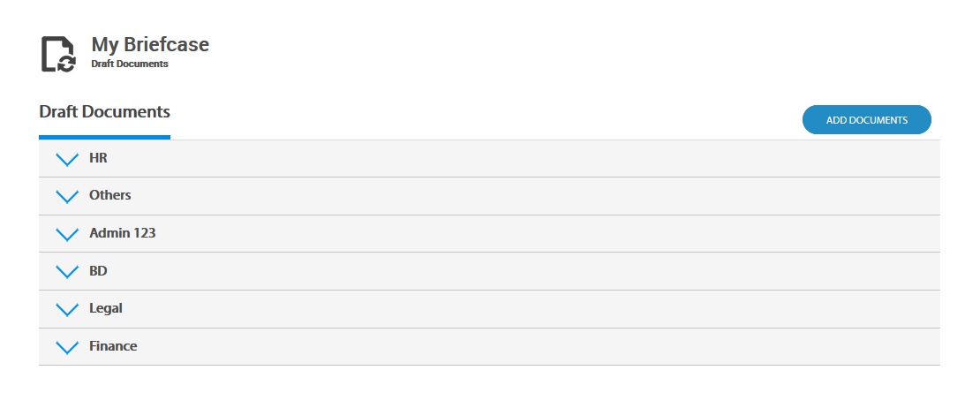Open the BD section using its chevron
Viewport: 980px width, 408px height.
coord(67,271)
